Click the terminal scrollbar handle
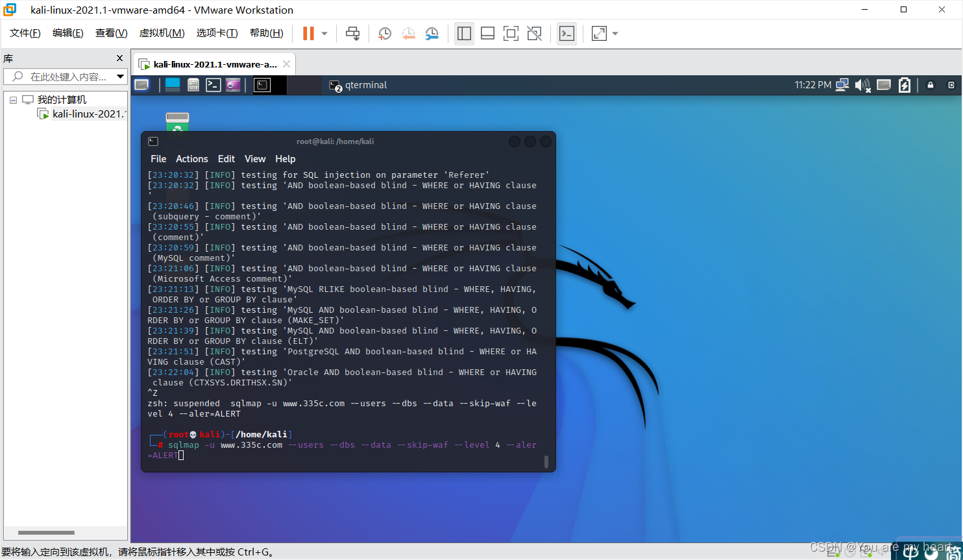Image resolution: width=963 pixels, height=560 pixels. tap(546, 461)
